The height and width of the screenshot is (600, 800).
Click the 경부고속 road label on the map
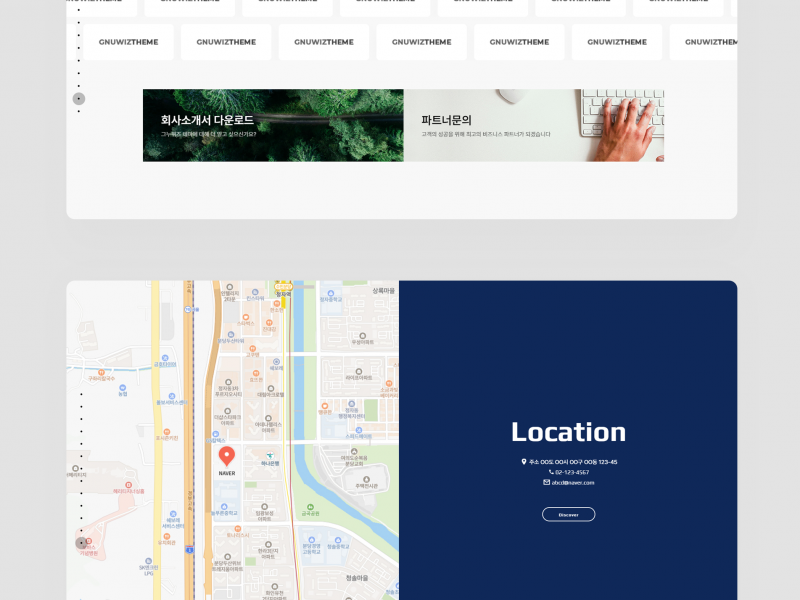(x=189, y=501)
